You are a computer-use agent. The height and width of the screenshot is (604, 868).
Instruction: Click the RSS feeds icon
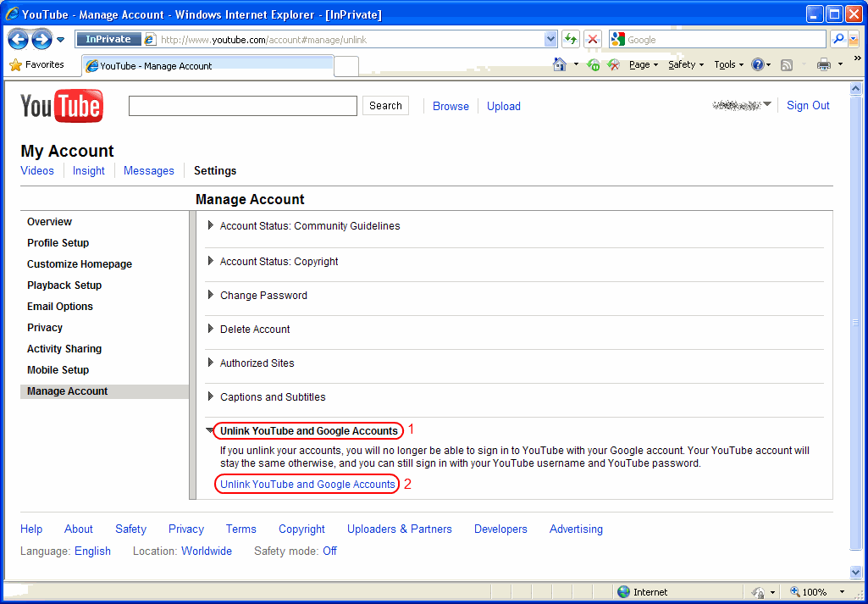[x=786, y=65]
